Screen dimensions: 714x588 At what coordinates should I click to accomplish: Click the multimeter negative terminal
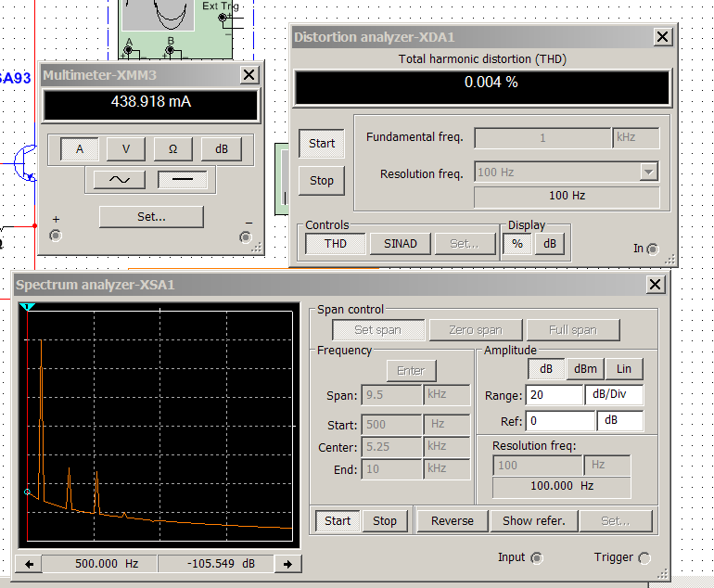pyautogui.click(x=245, y=236)
